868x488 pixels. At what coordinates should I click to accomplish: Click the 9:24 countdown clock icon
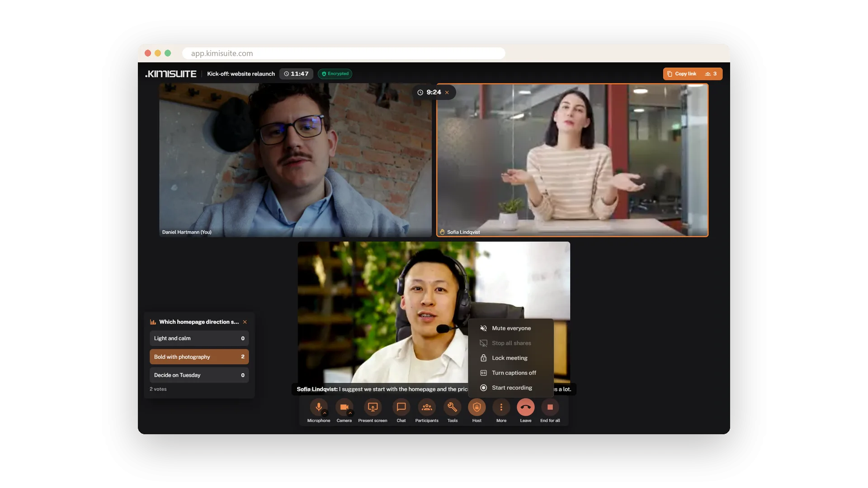pos(420,93)
